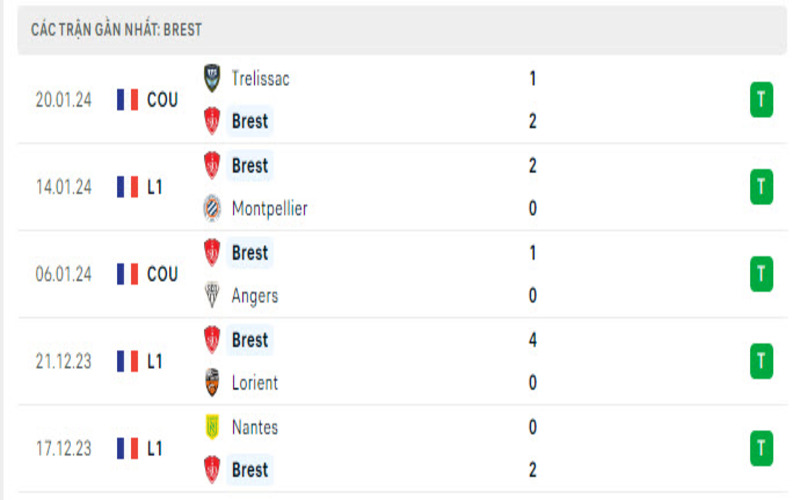Image resolution: width=800 pixels, height=500 pixels.
Task: Click the "Các trận gần nhất: Brest" header
Action: [117, 30]
